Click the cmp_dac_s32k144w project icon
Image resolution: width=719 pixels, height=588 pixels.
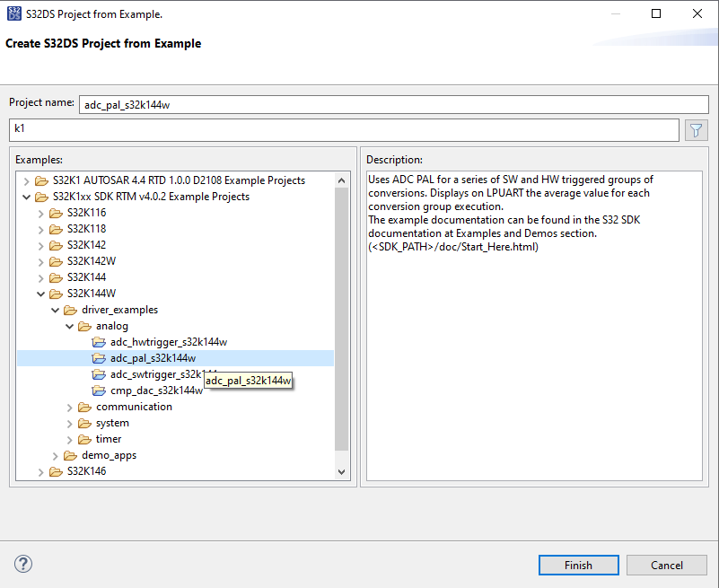pos(99,391)
